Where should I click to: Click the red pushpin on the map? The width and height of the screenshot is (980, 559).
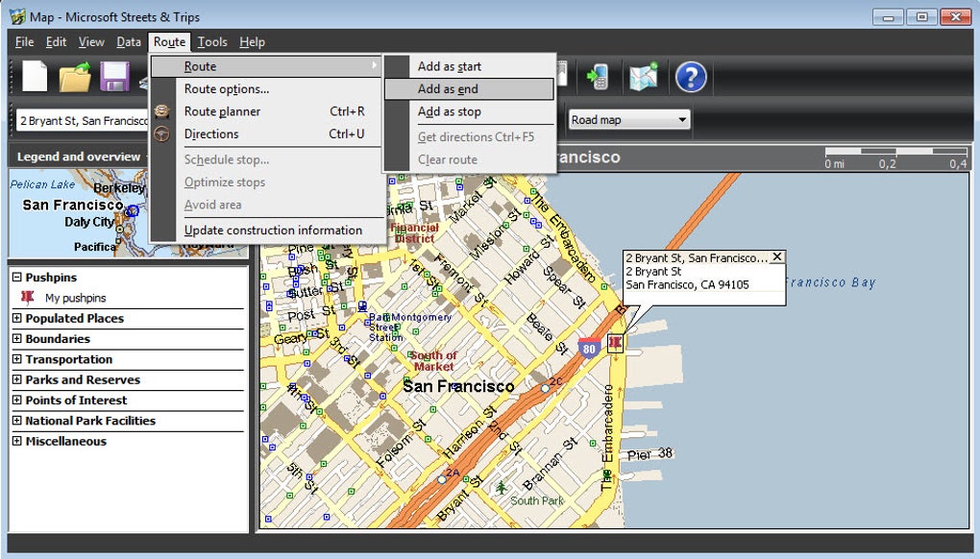[x=615, y=343]
